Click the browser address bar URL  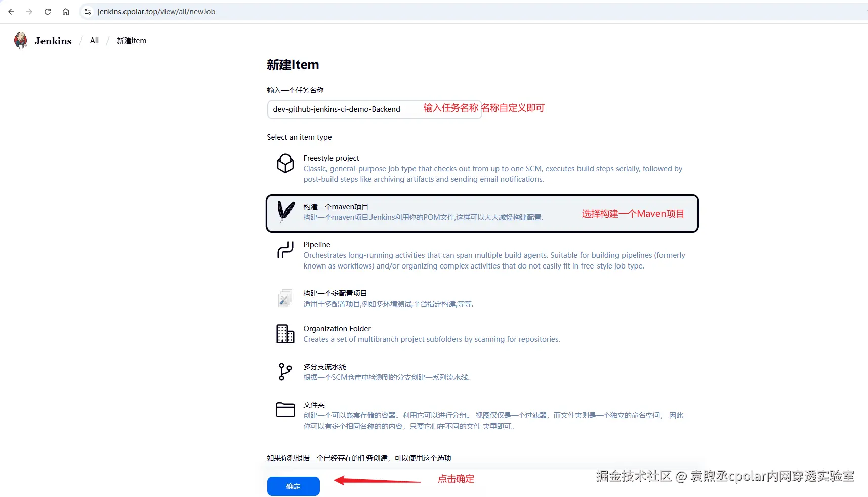point(156,12)
